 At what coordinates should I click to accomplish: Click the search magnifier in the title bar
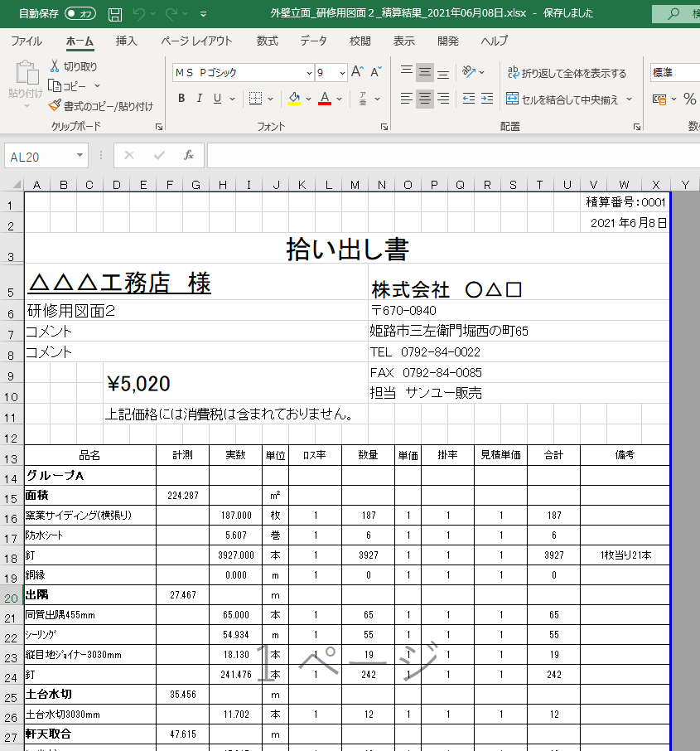tap(673, 13)
